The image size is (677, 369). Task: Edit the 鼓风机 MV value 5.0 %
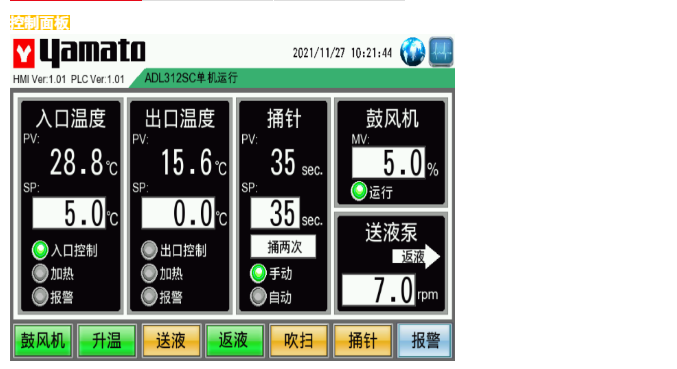tap(389, 163)
